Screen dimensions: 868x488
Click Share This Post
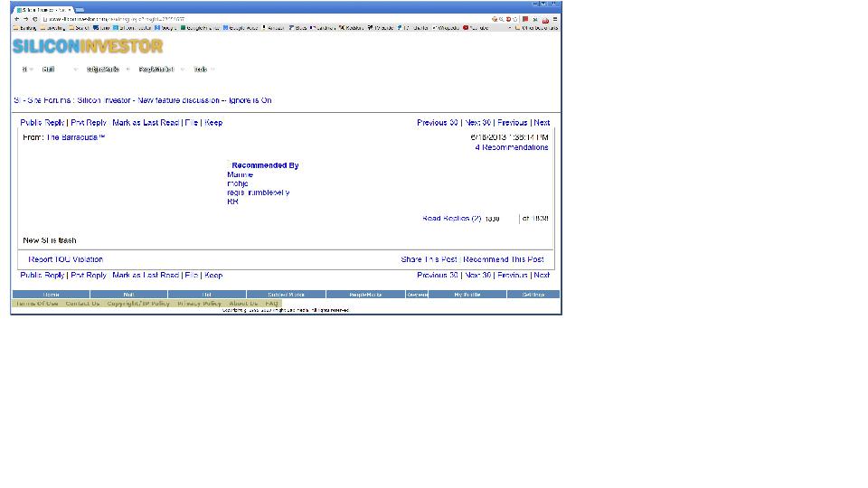click(429, 259)
